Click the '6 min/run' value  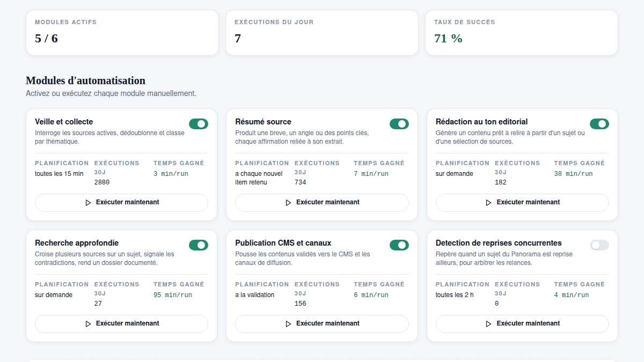371,295
